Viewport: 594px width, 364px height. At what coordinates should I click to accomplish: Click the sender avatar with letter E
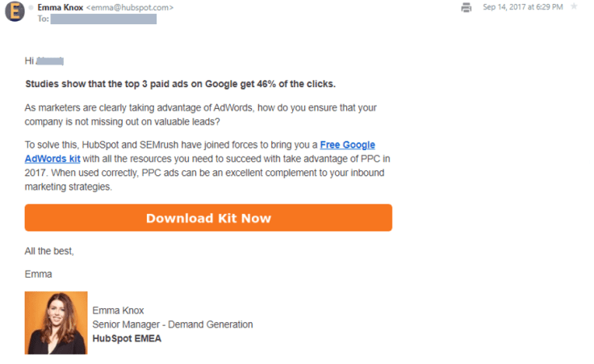15,11
